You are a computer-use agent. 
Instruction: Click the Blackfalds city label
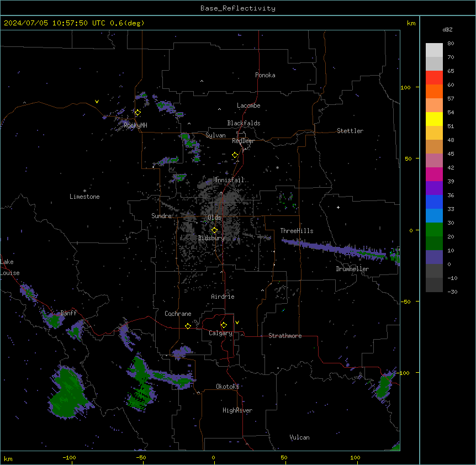tap(244, 123)
